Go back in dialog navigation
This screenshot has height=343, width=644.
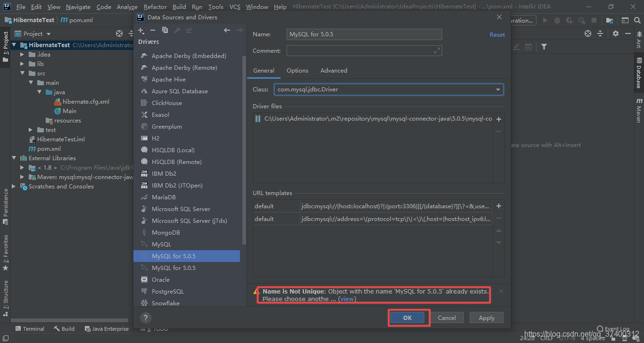227,30
